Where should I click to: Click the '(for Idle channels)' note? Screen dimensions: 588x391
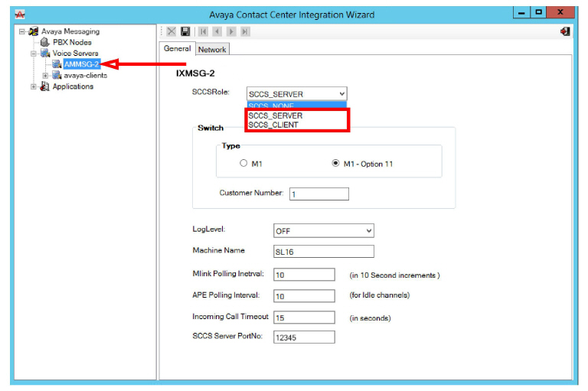(380, 295)
